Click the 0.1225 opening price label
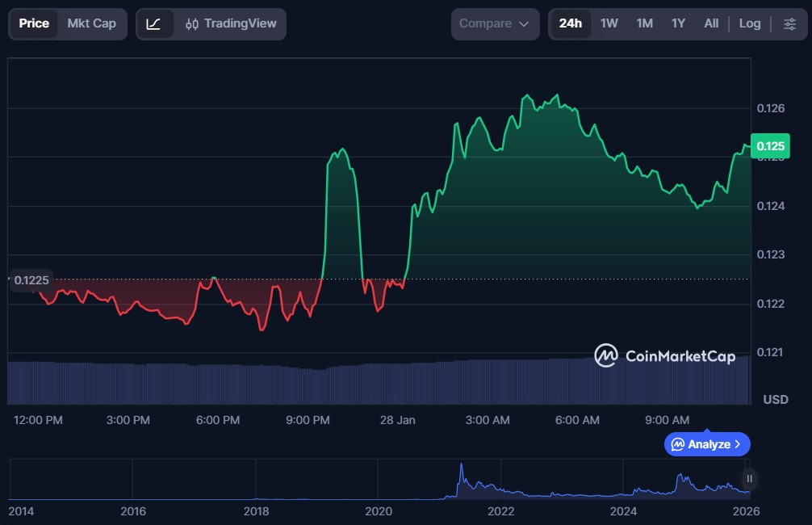The width and height of the screenshot is (812, 525). (x=31, y=280)
